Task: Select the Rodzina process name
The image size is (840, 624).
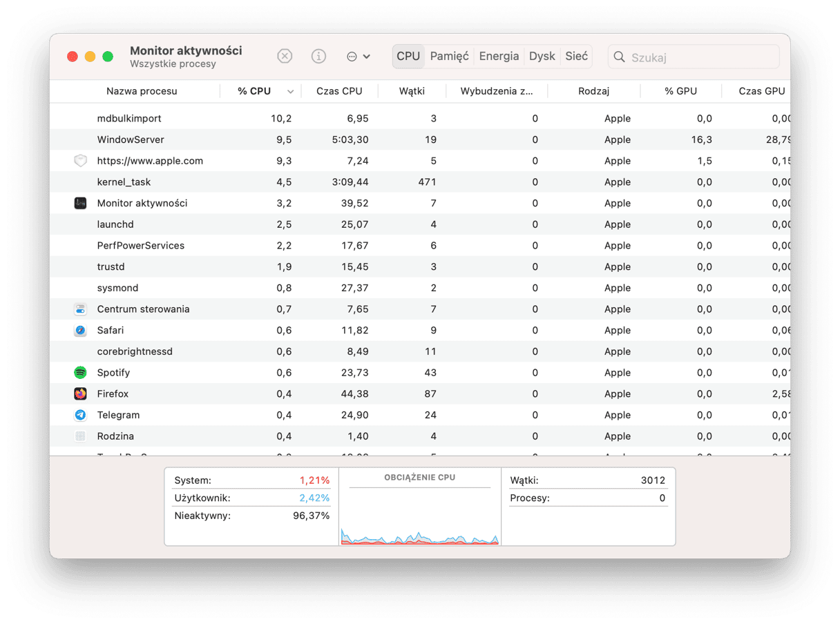Action: [115, 436]
